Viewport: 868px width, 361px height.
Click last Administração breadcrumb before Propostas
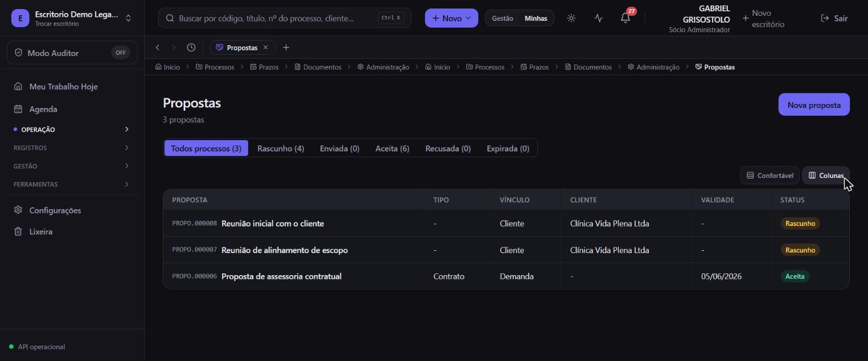pyautogui.click(x=653, y=67)
